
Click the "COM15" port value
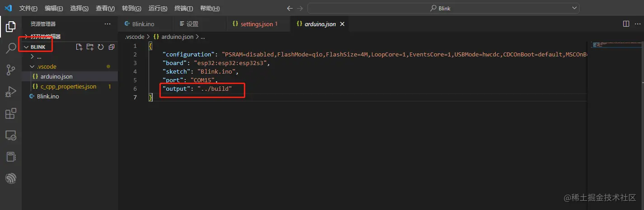[x=203, y=80]
